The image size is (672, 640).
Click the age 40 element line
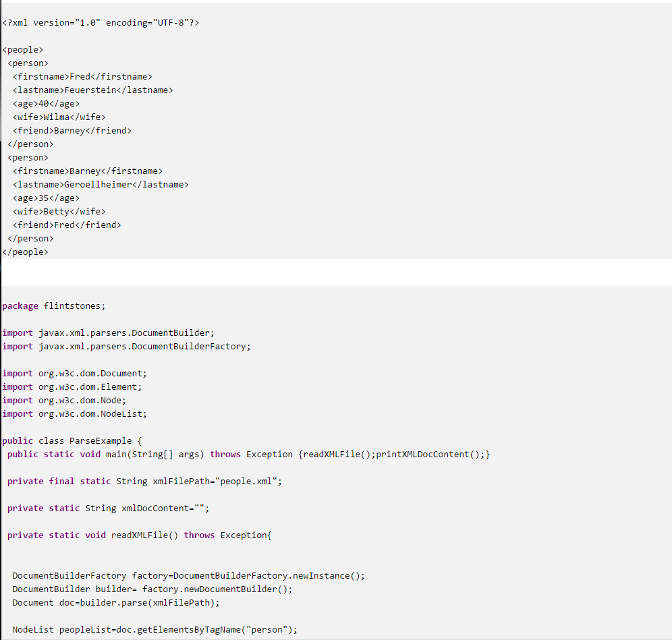(x=46, y=104)
